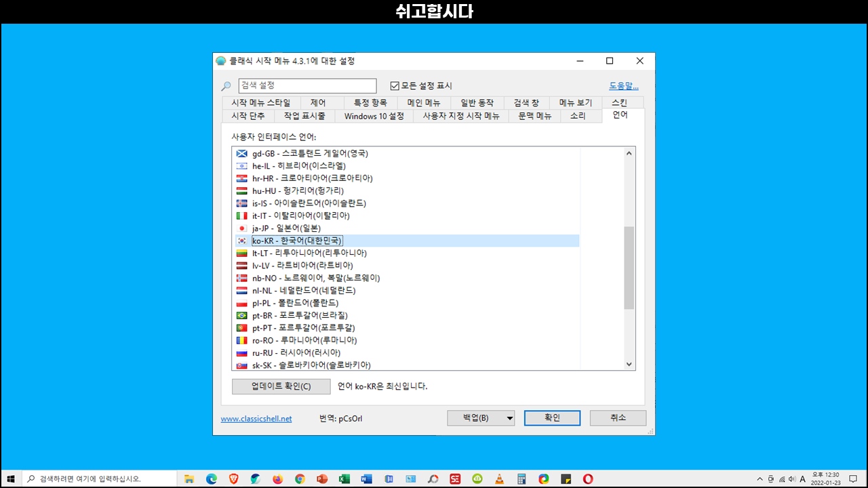Launch Microsoft Edge from the taskbar
Viewport: 868px width, 488px height.
tap(211, 479)
